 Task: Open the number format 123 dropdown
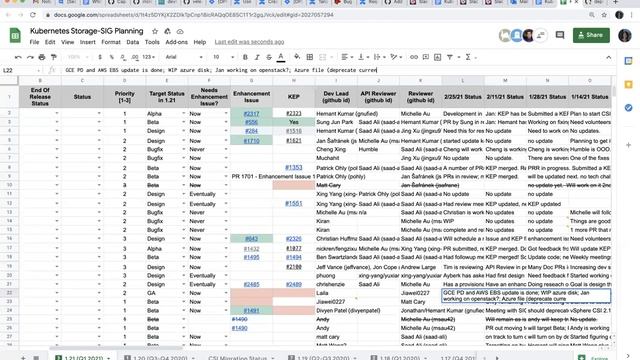[x=149, y=57]
